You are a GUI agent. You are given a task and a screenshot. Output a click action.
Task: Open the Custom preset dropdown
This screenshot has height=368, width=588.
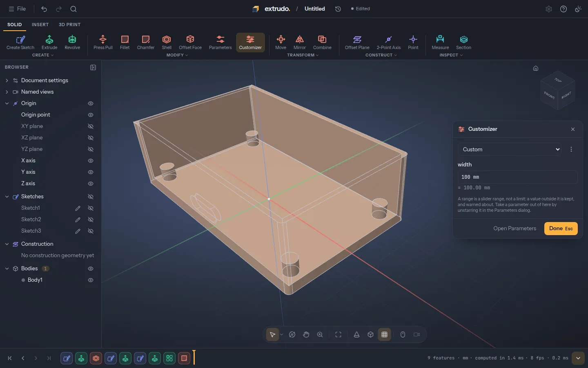[510, 149]
